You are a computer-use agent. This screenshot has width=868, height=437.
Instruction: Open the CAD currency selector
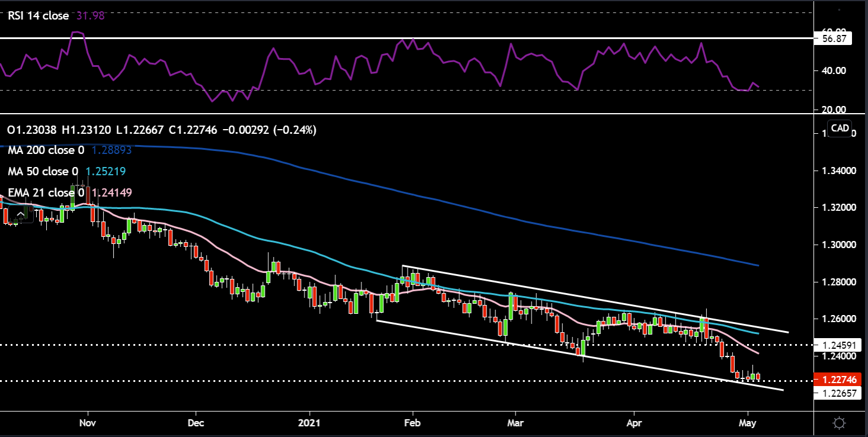point(840,128)
